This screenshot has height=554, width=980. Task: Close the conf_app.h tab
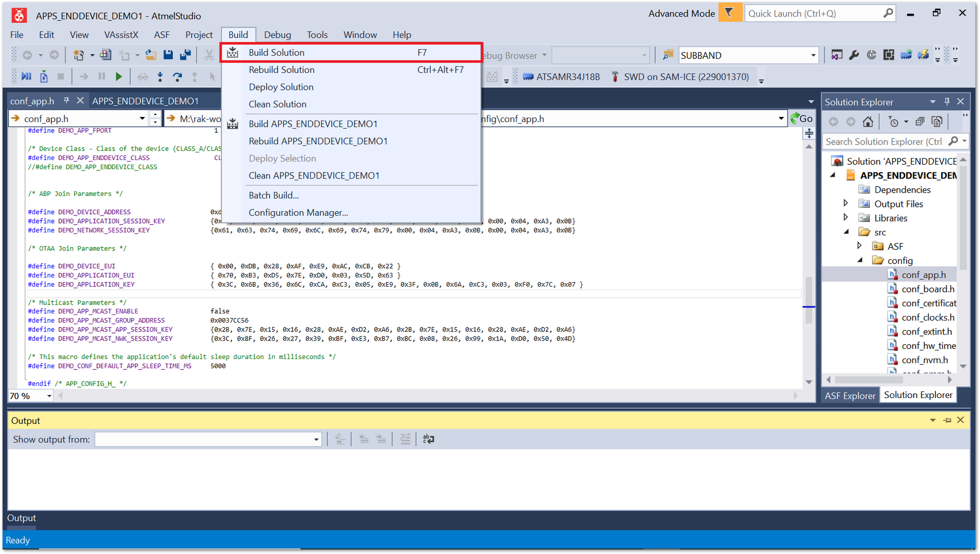coord(80,101)
